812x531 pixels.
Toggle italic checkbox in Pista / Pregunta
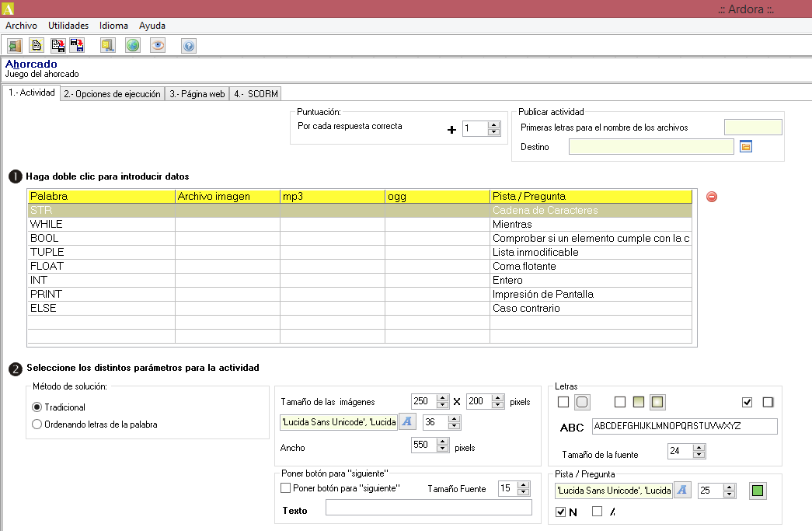click(x=597, y=512)
